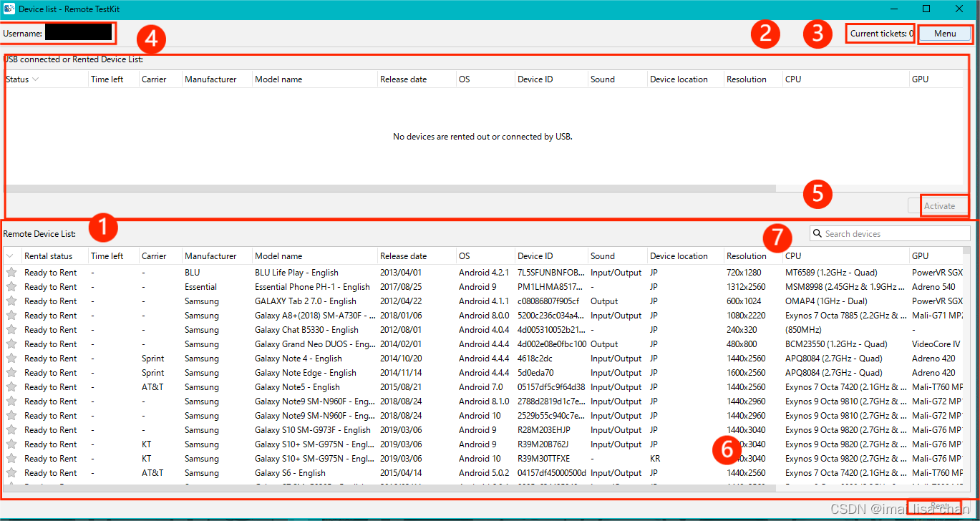Open the Menu button
This screenshot has width=980, height=521.
pyautogui.click(x=944, y=34)
